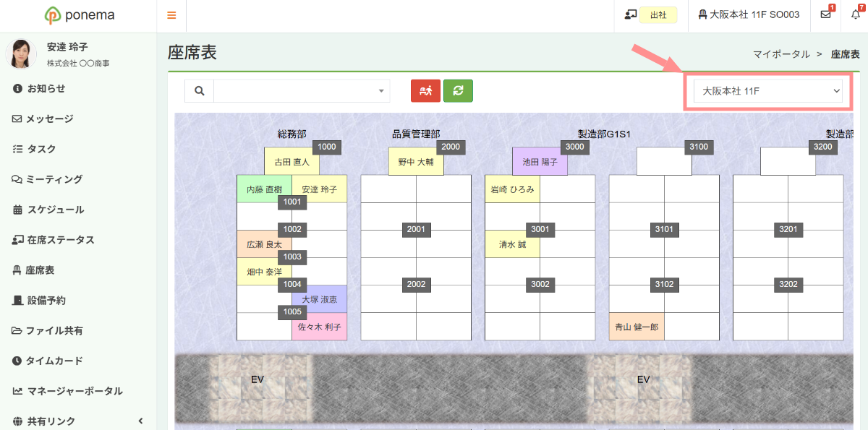868x430 pixels.
Task: Open the bell notifications icon
Action: (x=856, y=14)
